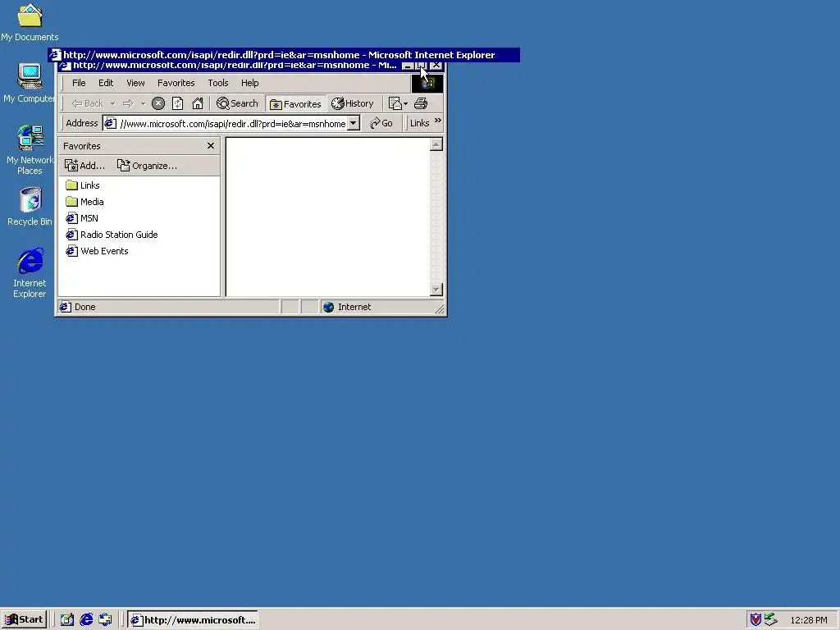
Task: Launch Outlook Express from quick launch
Action: (x=105, y=620)
